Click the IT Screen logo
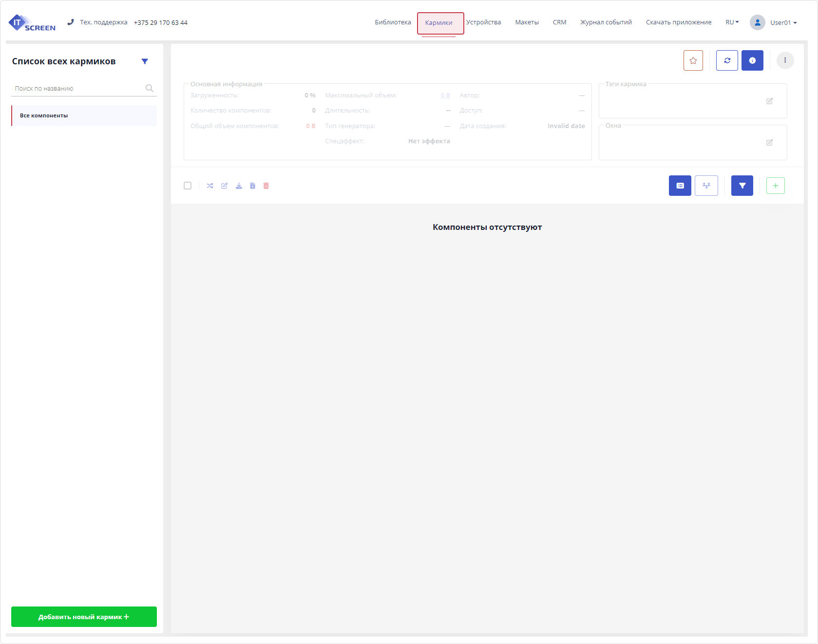 [x=32, y=22]
